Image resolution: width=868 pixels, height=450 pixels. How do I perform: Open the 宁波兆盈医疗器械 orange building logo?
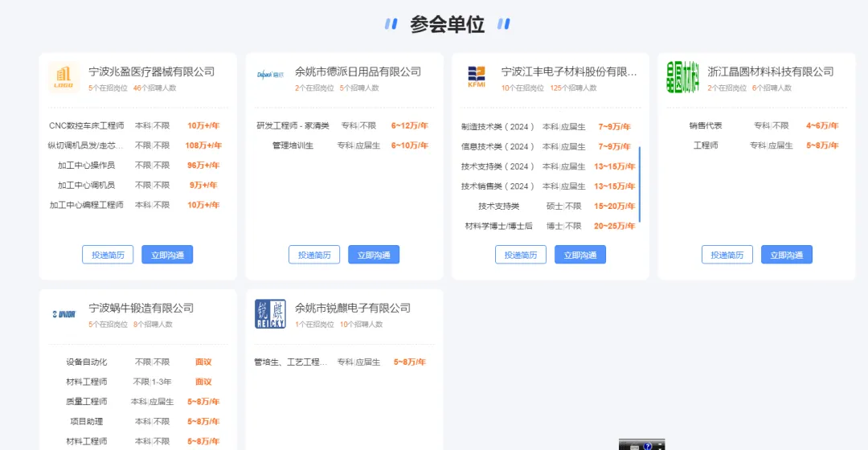tap(63, 77)
